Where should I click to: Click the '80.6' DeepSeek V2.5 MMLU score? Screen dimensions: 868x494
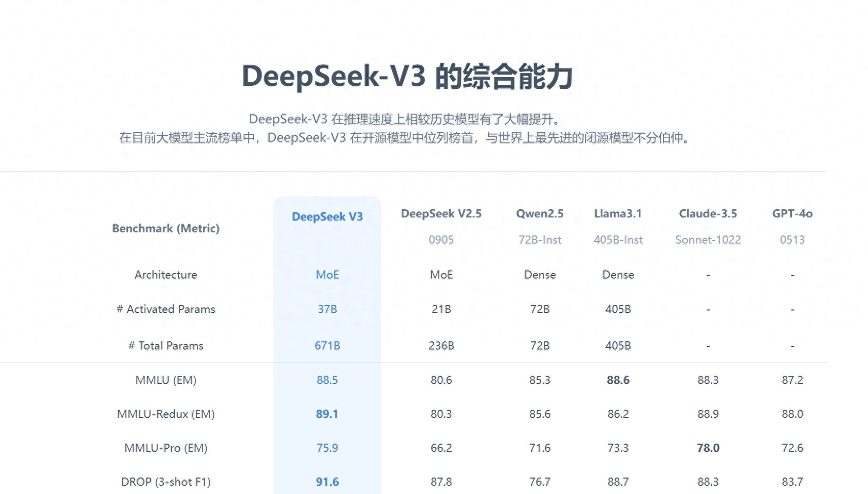tap(441, 380)
